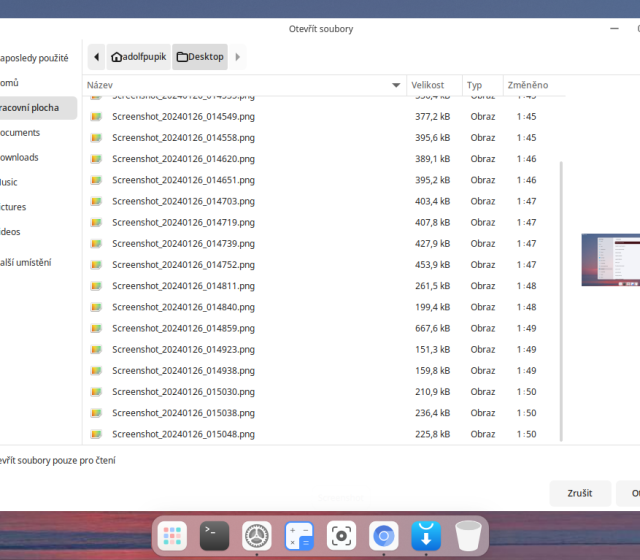The width and height of the screenshot is (640, 560).
Task: Open Downloads in the sidebar
Action: (20, 157)
